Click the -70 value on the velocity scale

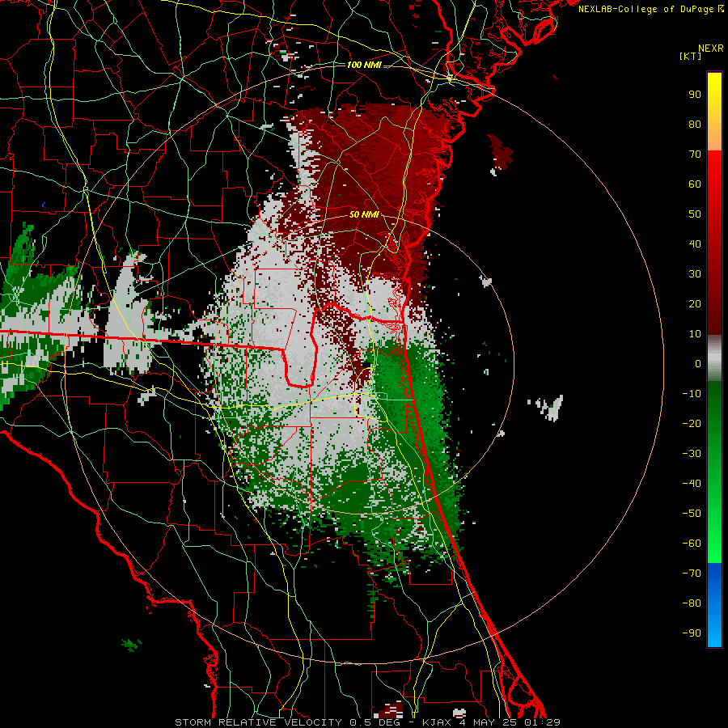pyautogui.click(x=692, y=574)
